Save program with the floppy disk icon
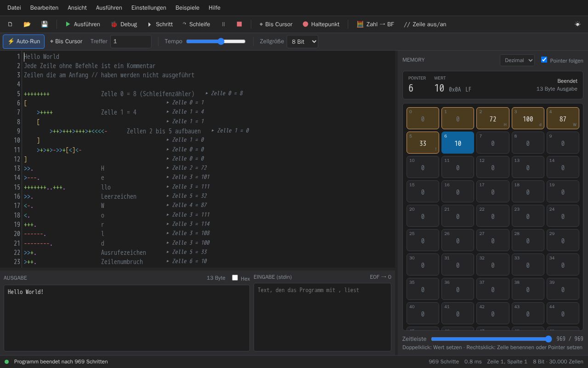This screenshot has height=368, width=588. click(45, 24)
